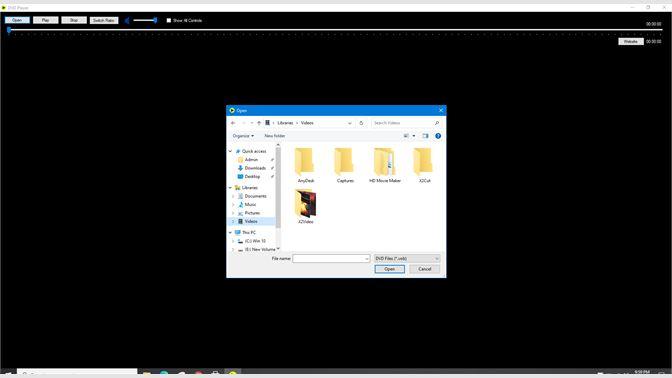
Task: Click the playback seek bar handle
Action: pos(9,30)
